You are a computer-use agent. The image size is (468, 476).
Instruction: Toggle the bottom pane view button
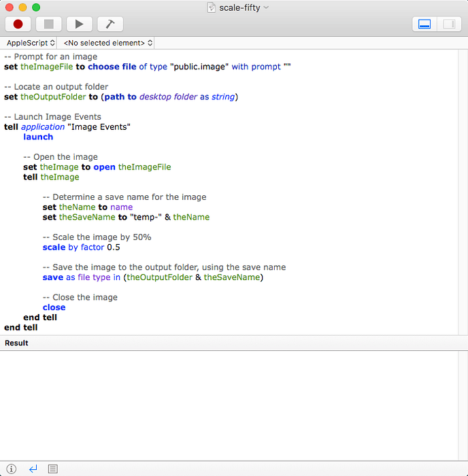(425, 24)
